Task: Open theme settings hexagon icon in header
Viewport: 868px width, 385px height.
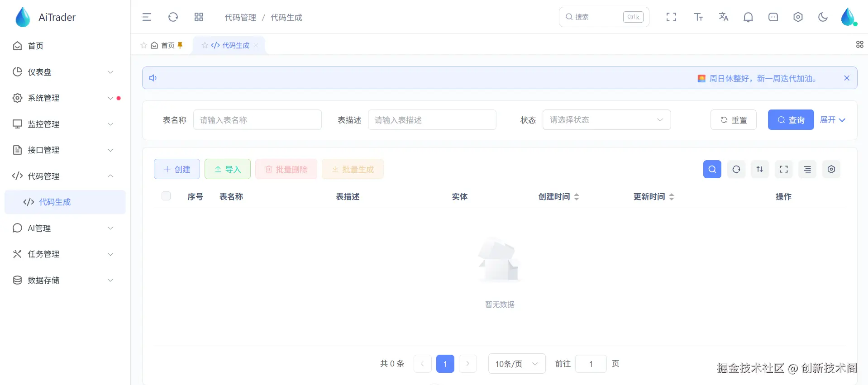Action: pyautogui.click(x=798, y=17)
